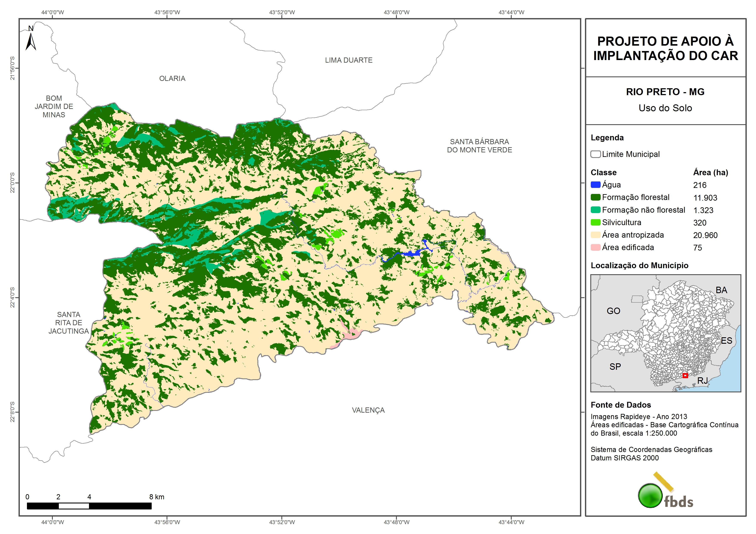Click the Formação florestal dark green swatch
Screen dimensions: 756x534
point(595,197)
